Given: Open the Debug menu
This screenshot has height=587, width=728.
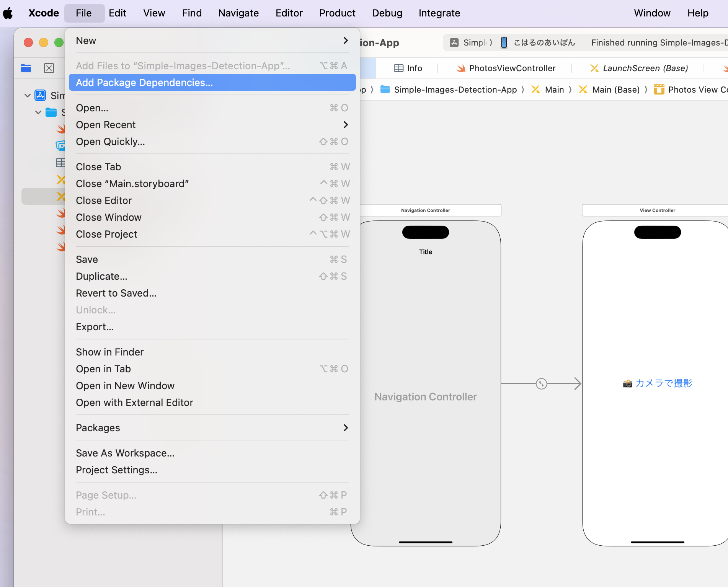Looking at the screenshot, I should pyautogui.click(x=387, y=13).
